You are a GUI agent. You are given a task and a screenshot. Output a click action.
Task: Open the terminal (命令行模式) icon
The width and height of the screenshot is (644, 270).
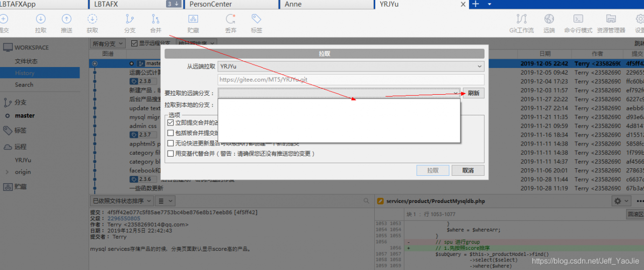pyautogui.click(x=579, y=19)
